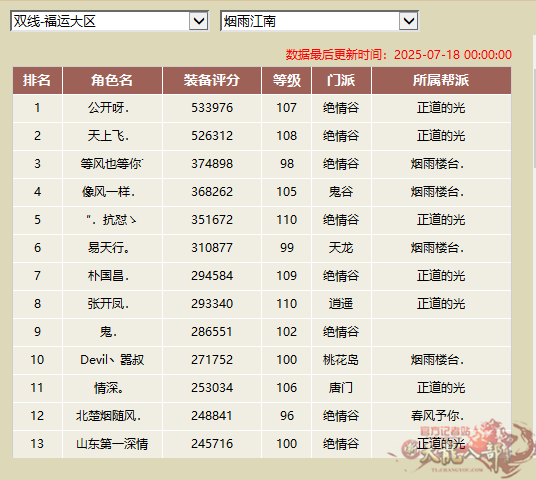Image resolution: width=536 pixels, height=480 pixels.
Task: Click equipment score 526312
Action: pyautogui.click(x=212, y=136)
